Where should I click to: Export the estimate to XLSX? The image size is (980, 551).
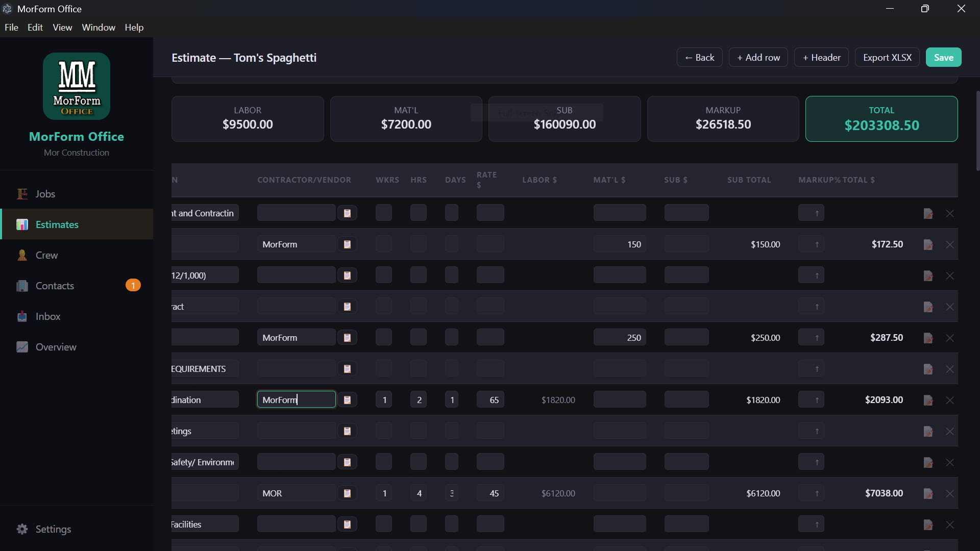tap(887, 58)
